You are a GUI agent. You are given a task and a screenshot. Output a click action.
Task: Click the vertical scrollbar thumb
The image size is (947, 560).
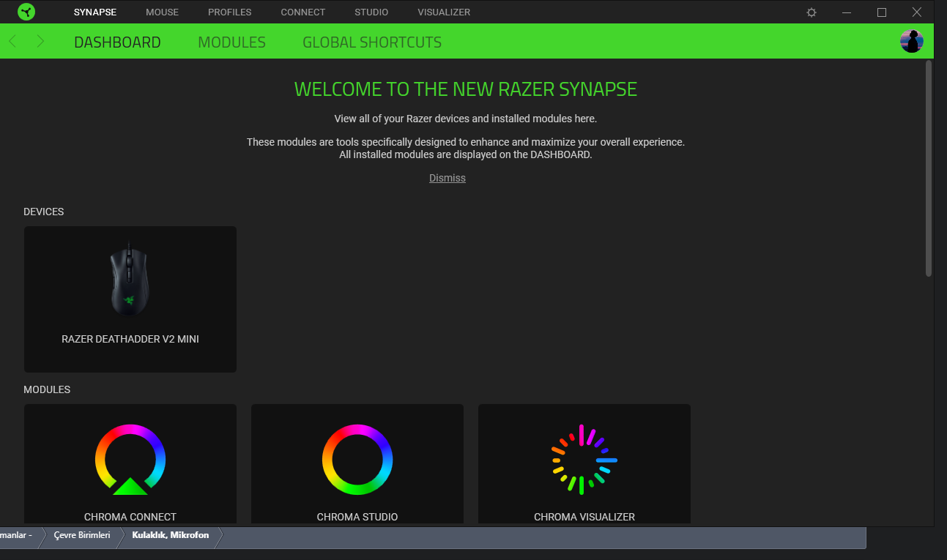pos(929,168)
